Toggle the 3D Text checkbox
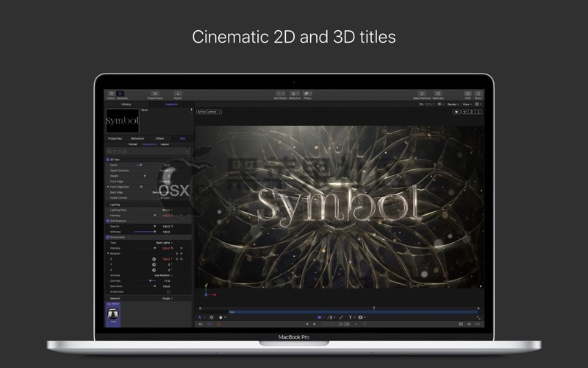 108,160
